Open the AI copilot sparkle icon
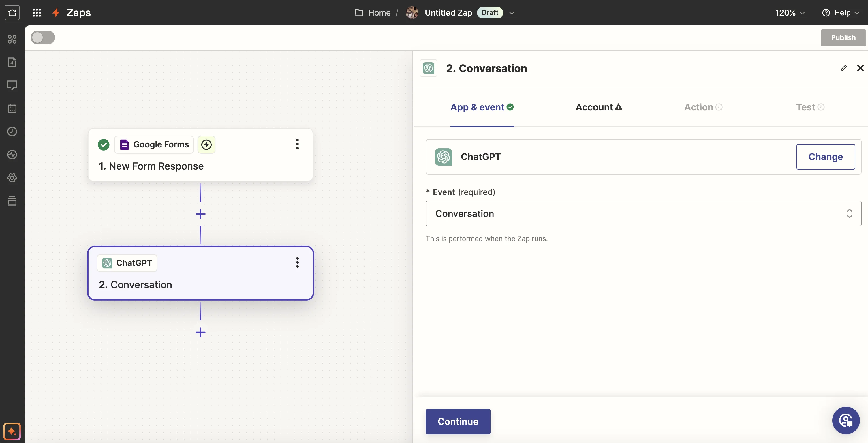 click(x=12, y=431)
